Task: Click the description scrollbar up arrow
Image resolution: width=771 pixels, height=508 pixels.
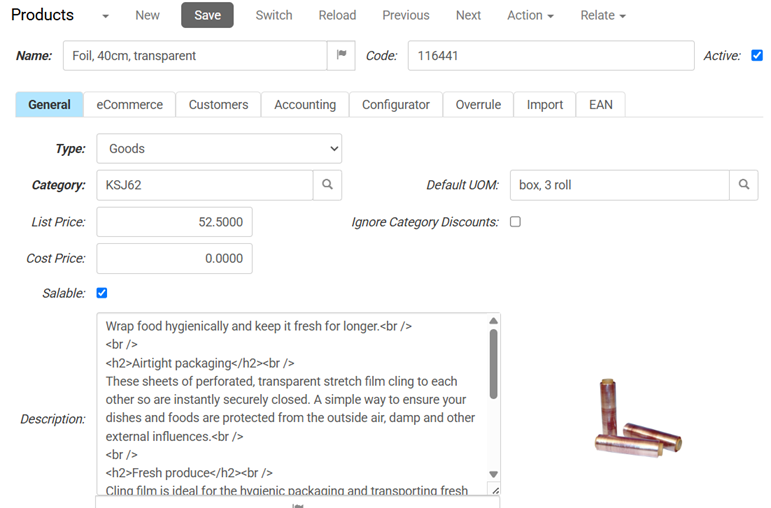Action: pyautogui.click(x=493, y=321)
